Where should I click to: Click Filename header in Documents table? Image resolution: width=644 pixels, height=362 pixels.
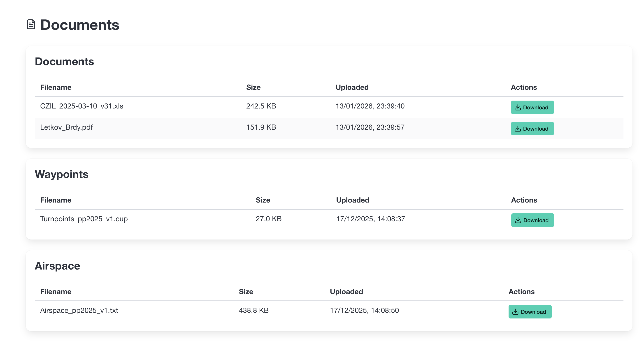56,87
